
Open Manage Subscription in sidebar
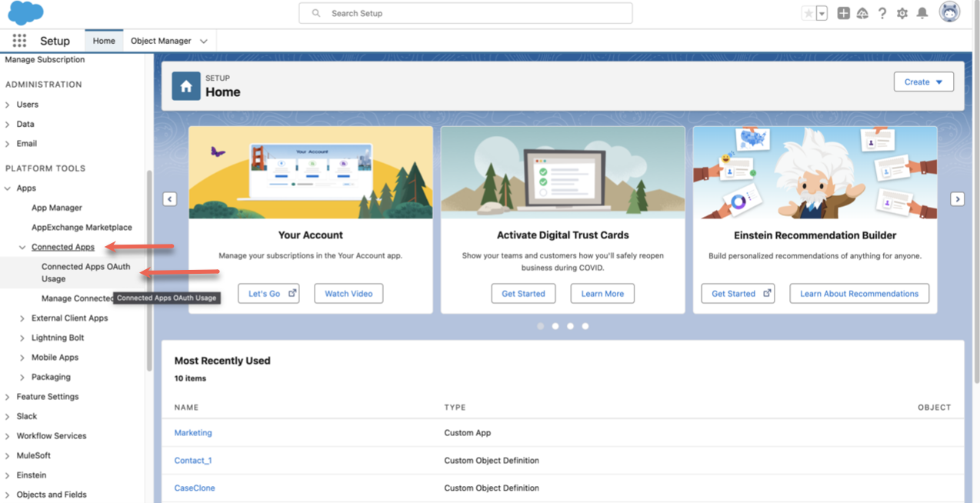pos(45,60)
